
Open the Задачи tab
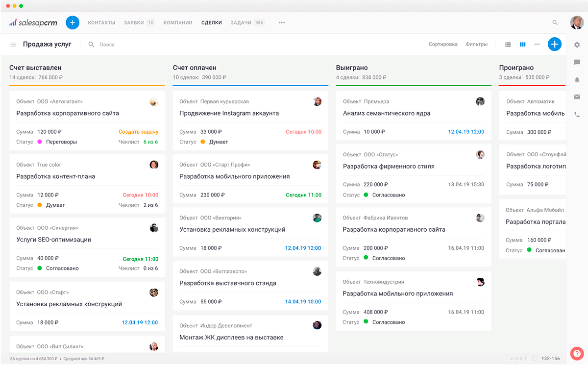pos(247,23)
